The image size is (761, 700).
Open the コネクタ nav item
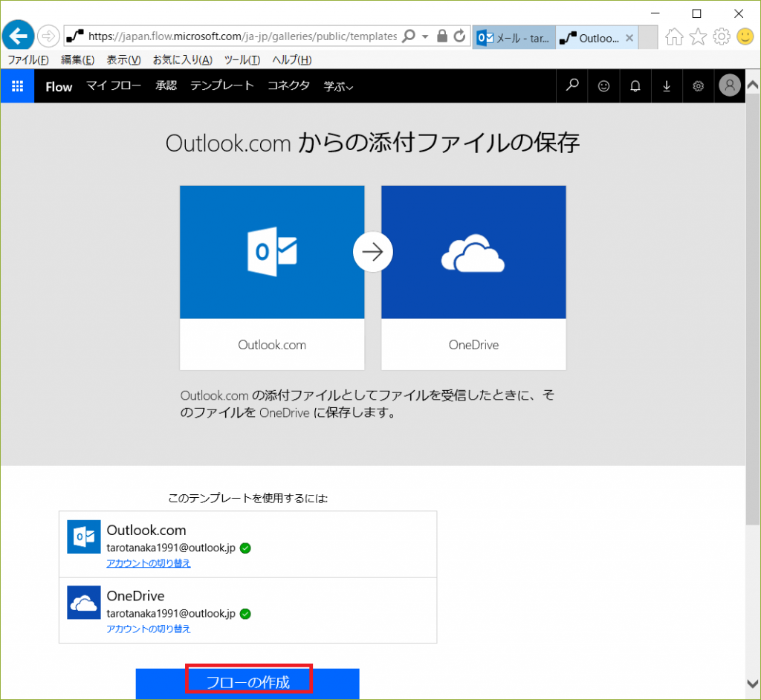(289, 86)
